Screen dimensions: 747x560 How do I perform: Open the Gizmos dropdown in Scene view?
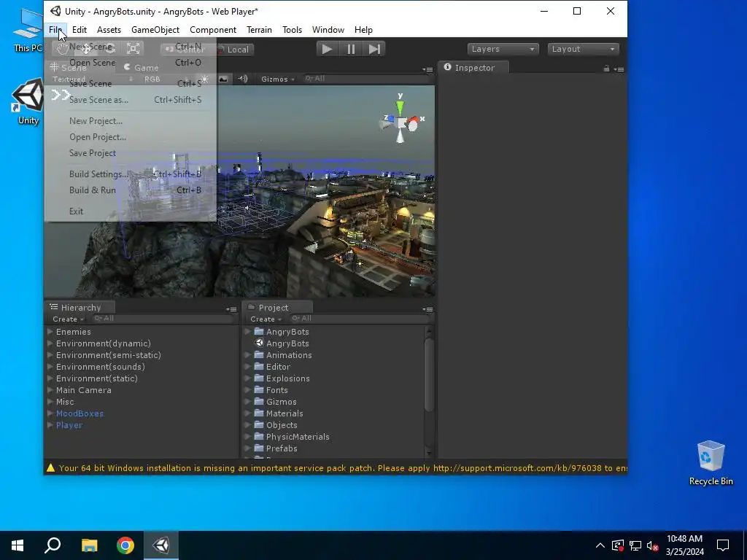[277, 79]
